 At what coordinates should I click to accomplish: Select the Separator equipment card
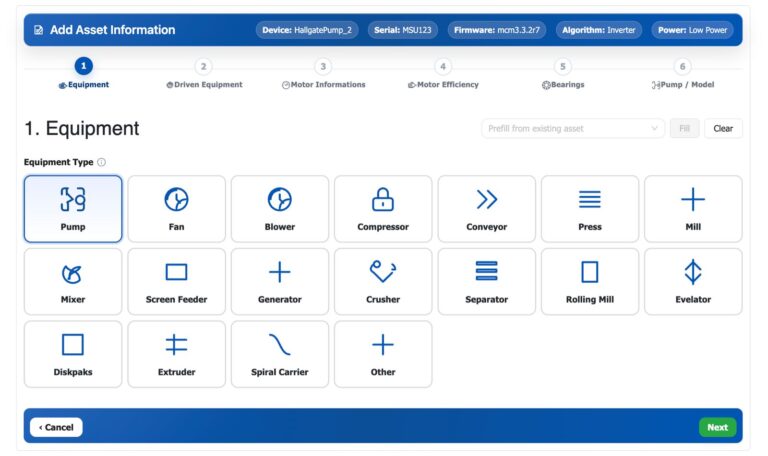(x=486, y=282)
